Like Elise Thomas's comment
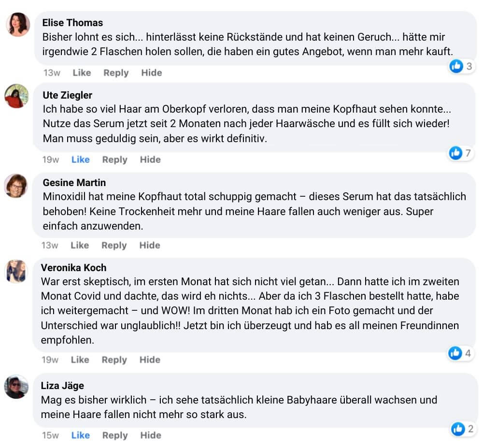Viewport: 483px width, 448px height. (x=82, y=72)
